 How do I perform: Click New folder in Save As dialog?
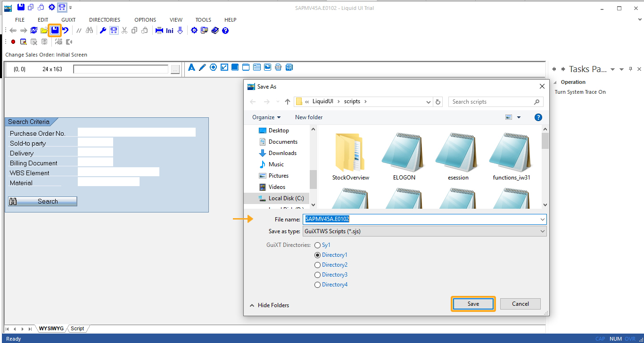(309, 117)
